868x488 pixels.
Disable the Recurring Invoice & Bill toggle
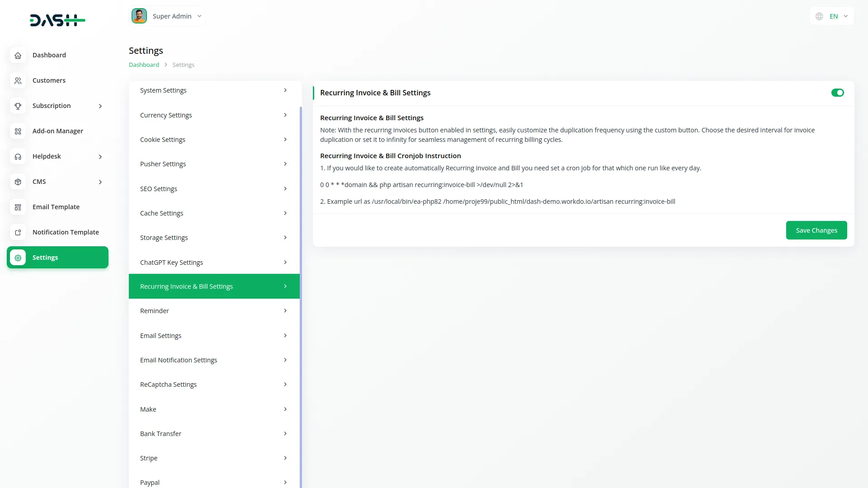pos(837,93)
